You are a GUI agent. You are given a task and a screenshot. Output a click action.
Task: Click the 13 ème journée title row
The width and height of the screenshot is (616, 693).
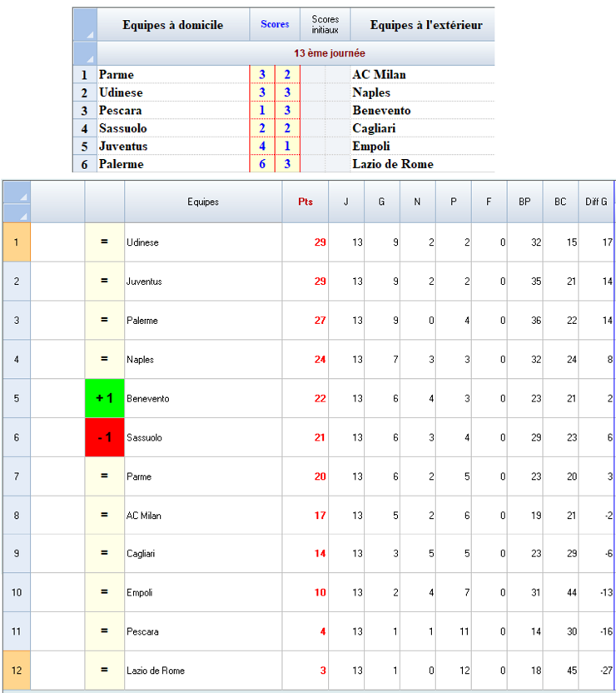click(x=330, y=53)
